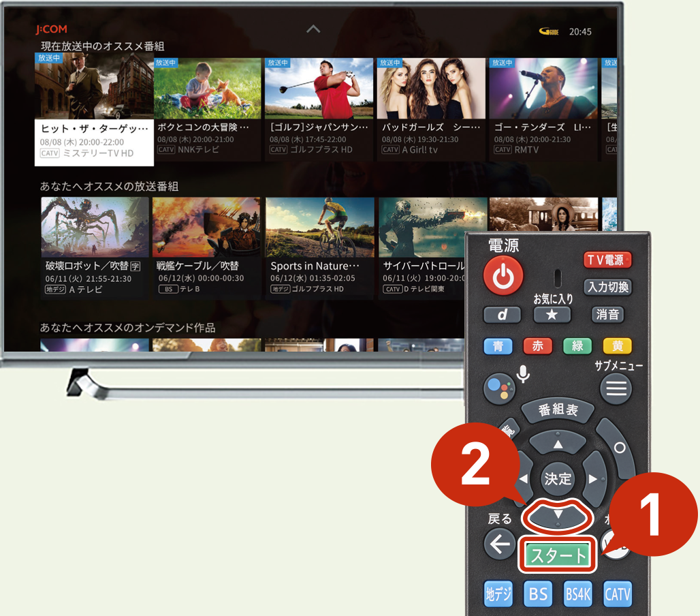Click the 20:45 clock display

click(580, 32)
